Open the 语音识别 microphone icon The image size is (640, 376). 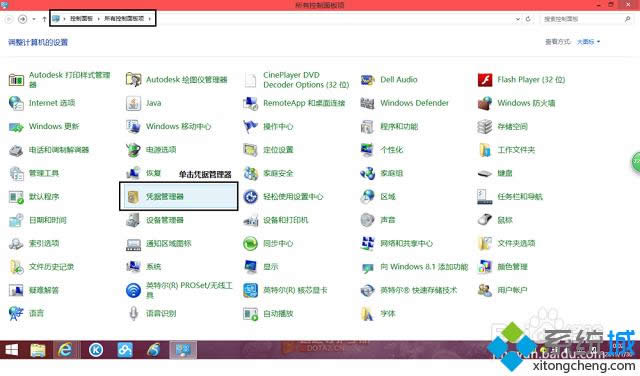click(x=133, y=314)
